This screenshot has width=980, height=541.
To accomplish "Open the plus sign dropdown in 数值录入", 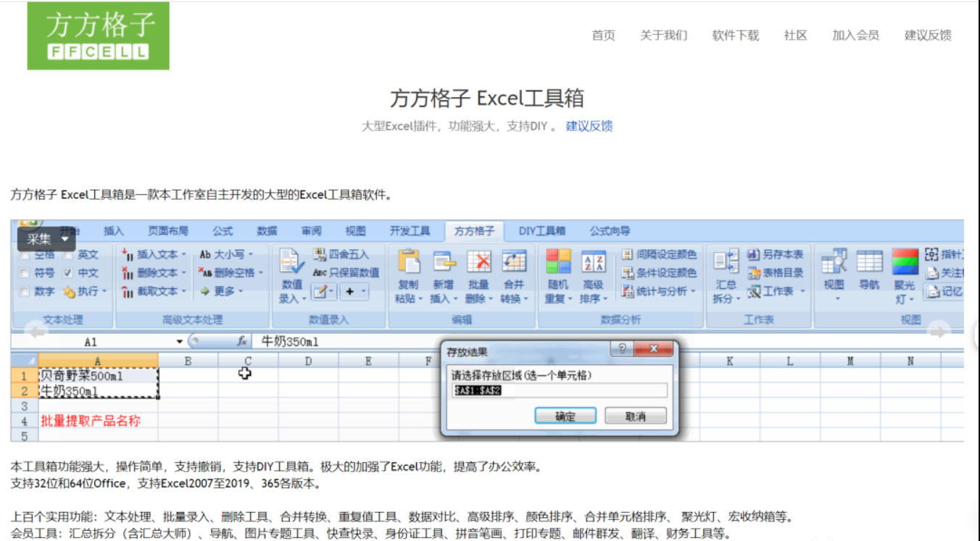I will (x=355, y=292).
